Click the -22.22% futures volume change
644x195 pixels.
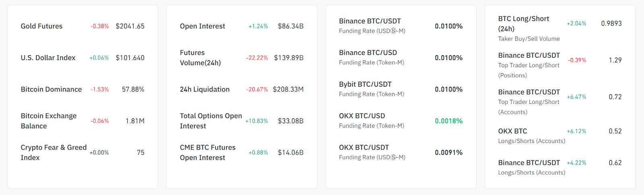click(257, 58)
